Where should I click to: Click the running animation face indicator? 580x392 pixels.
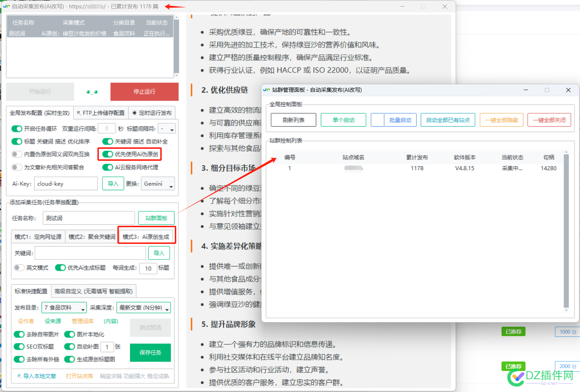click(92, 92)
